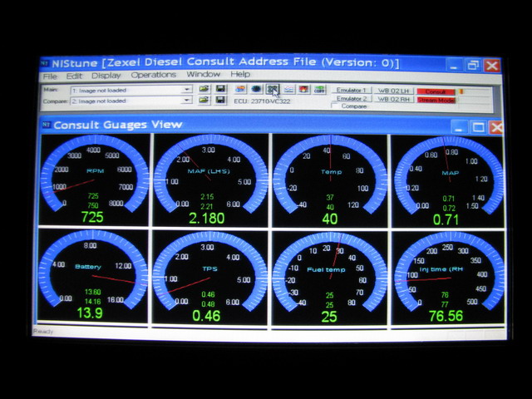This screenshot has height=399, width=532.
Task: Minimize the Consult Guages View window
Action: tap(459, 127)
